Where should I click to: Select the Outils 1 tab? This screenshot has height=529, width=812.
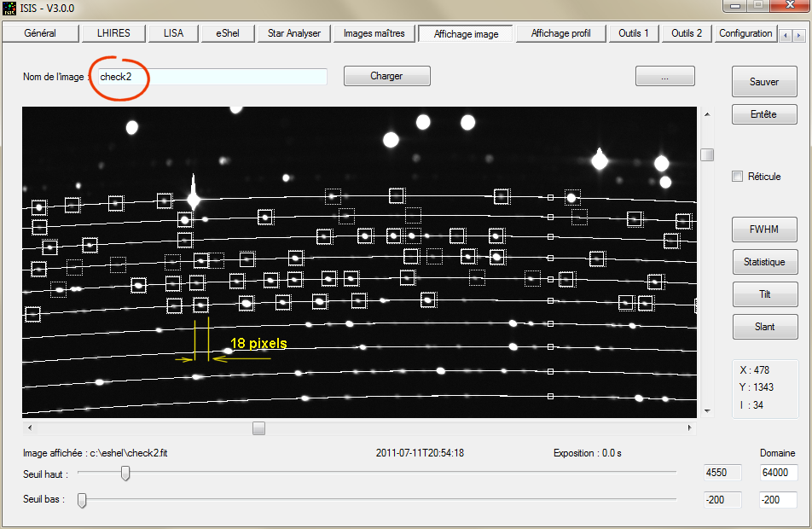pos(633,33)
